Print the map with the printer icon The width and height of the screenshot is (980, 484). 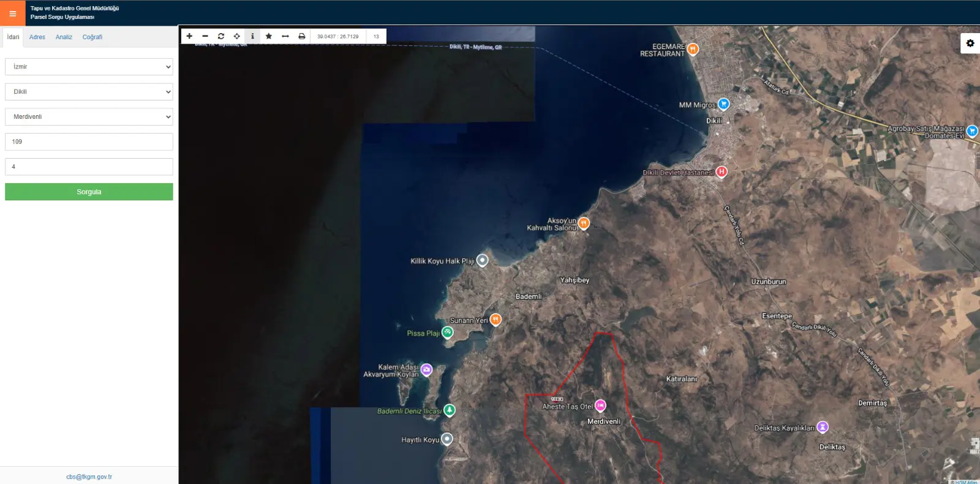pos(301,36)
